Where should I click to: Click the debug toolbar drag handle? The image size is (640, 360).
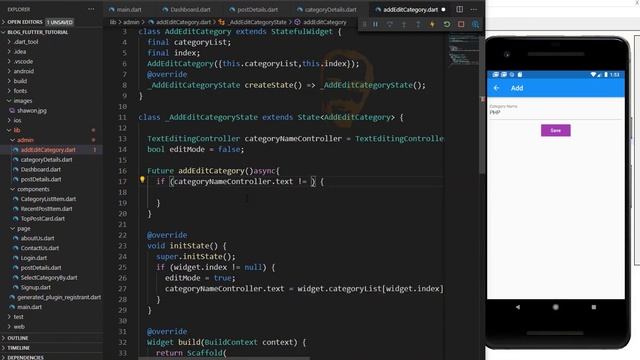coord(364,24)
